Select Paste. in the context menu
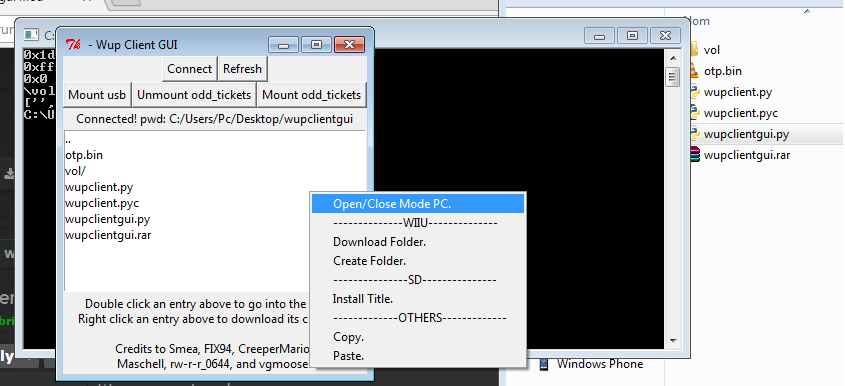Image resolution: width=845 pixels, height=386 pixels. click(x=348, y=356)
